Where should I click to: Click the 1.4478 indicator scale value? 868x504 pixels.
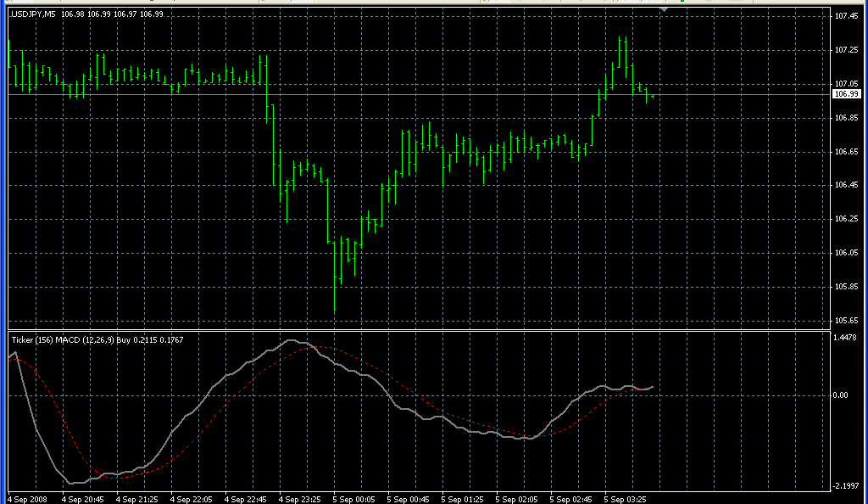coord(847,338)
